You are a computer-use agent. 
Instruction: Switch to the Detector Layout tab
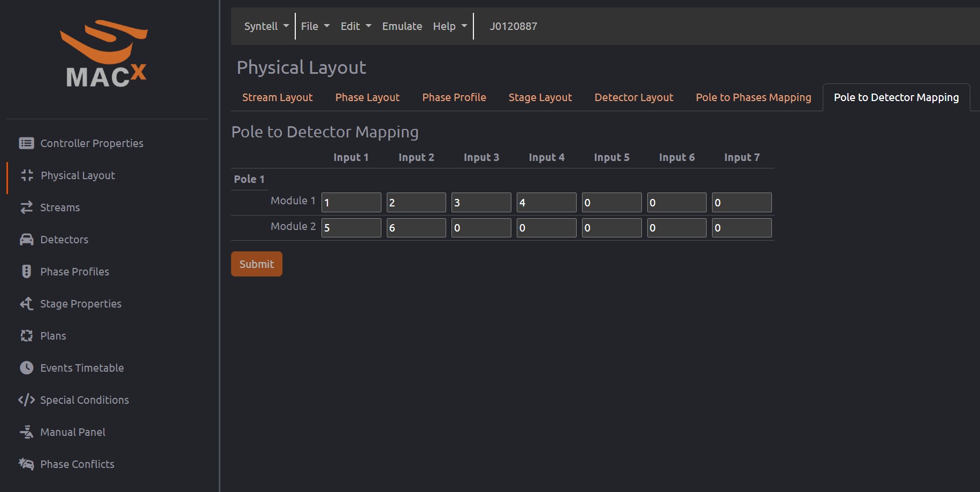633,97
